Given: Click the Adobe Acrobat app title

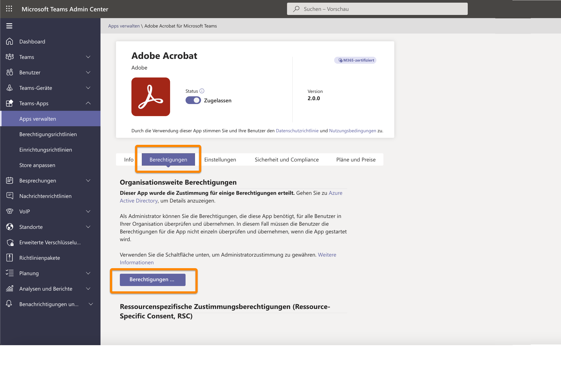Looking at the screenshot, I should point(164,56).
